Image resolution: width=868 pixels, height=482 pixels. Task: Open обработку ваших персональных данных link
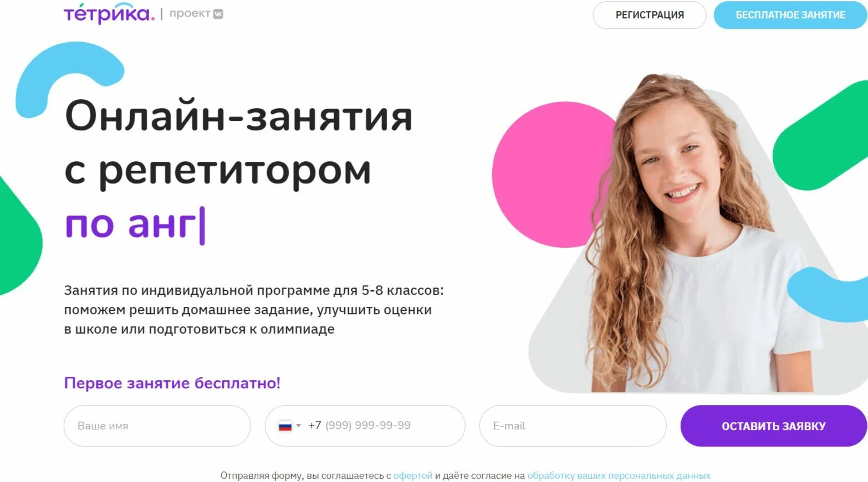click(619, 475)
